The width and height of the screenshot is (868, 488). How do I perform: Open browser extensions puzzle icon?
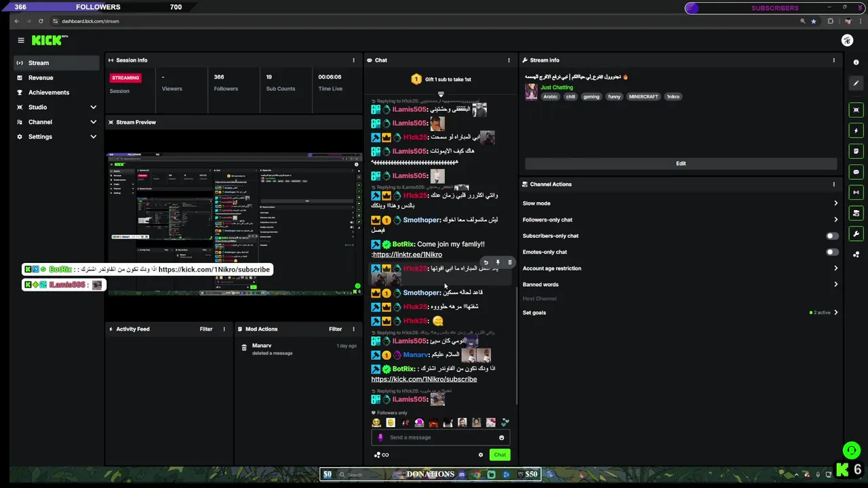pos(831,21)
